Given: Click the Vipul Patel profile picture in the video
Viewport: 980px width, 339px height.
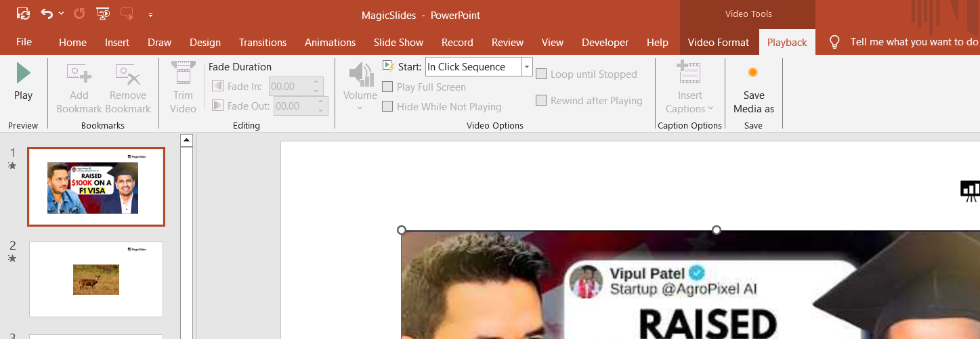Looking at the screenshot, I should click(x=587, y=280).
